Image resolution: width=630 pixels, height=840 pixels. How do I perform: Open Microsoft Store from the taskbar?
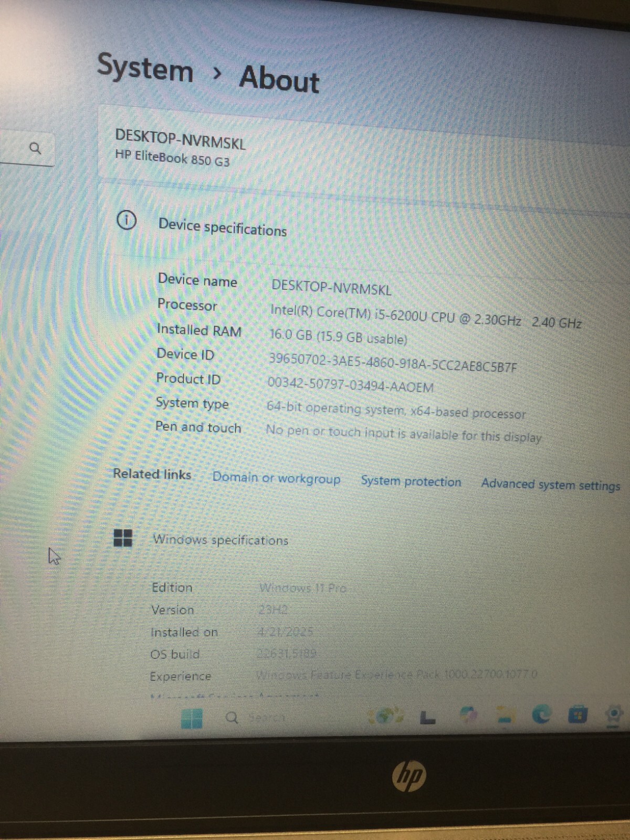(x=577, y=715)
